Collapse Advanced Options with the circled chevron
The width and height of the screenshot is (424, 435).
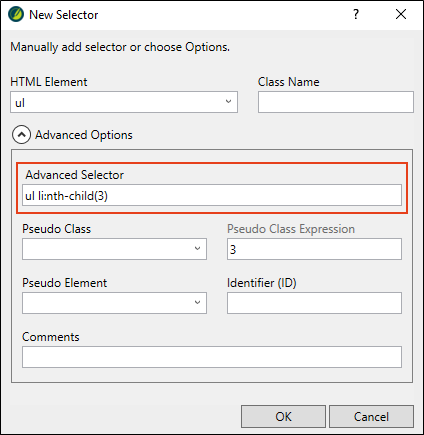[x=22, y=135]
